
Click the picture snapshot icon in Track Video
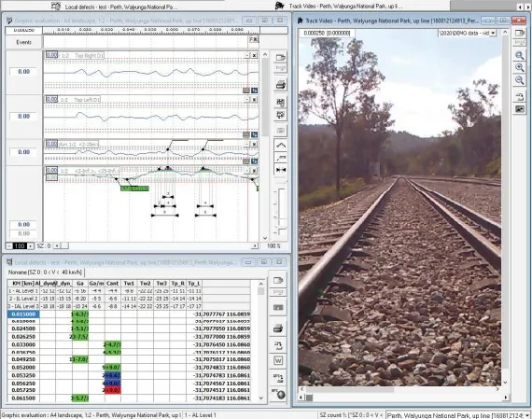click(x=520, y=109)
